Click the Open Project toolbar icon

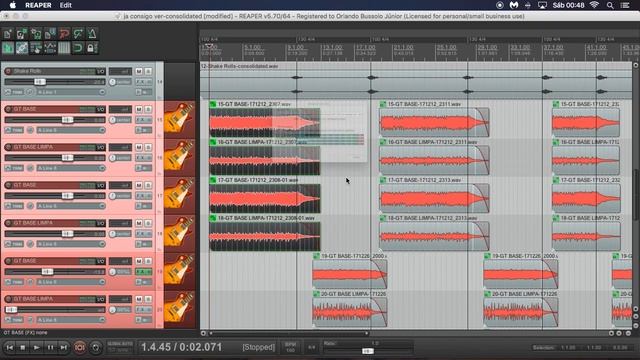click(22, 33)
